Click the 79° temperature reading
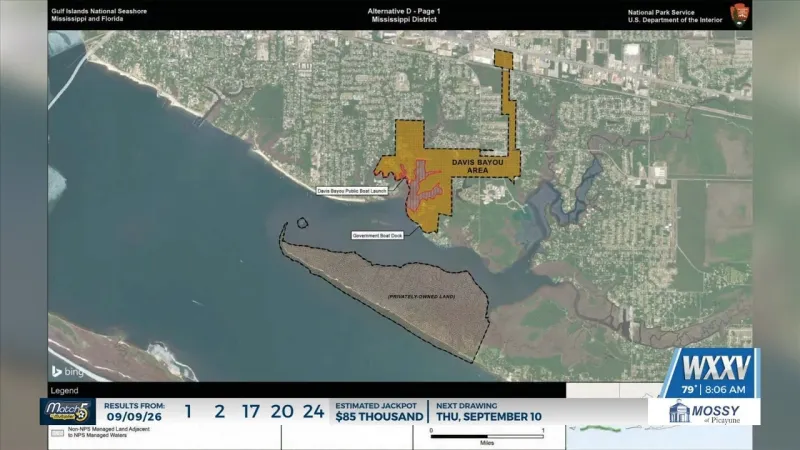Image resolution: width=800 pixels, height=450 pixels. 689,390
